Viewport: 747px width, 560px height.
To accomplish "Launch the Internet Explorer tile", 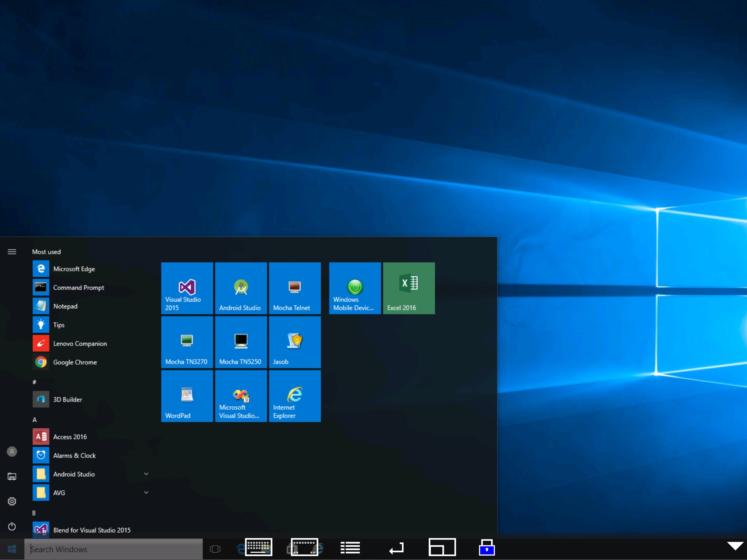I will click(295, 396).
